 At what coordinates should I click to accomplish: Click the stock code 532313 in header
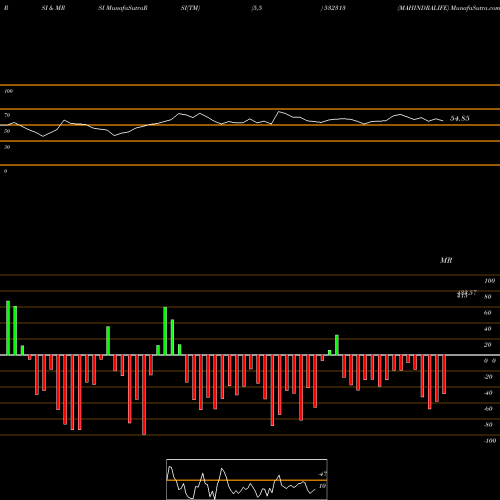tap(334, 8)
